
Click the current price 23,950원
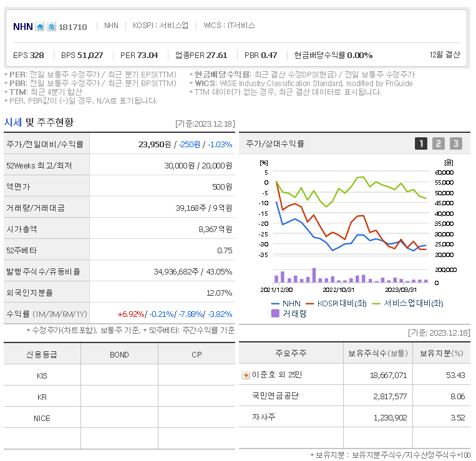(155, 145)
